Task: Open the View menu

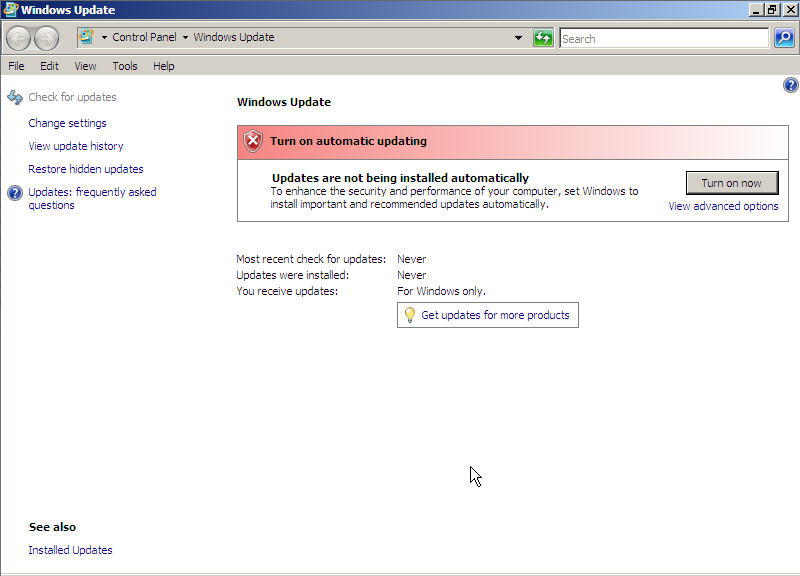Action: [x=85, y=66]
